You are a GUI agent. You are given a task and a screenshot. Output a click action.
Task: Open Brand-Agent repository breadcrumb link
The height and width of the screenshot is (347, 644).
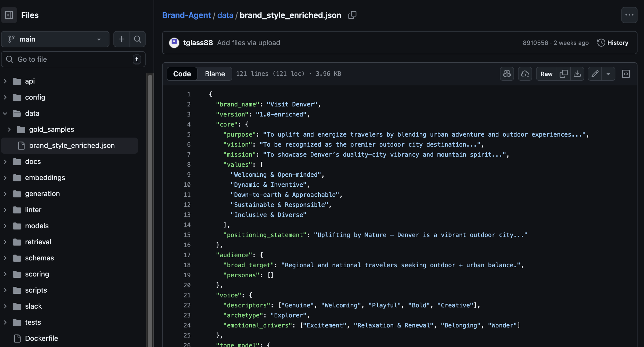tap(186, 15)
